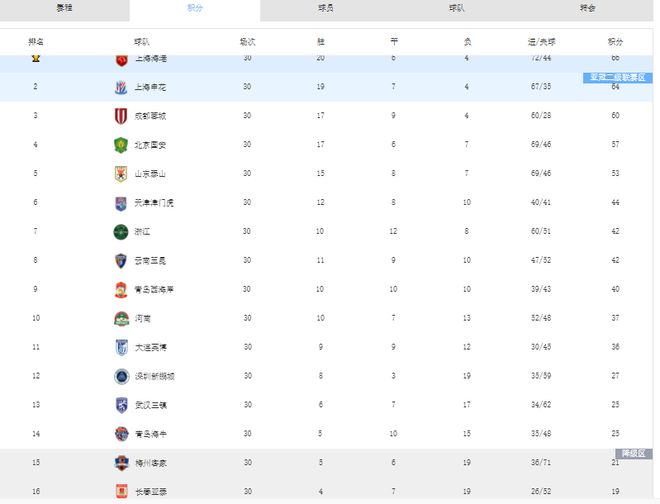
Task: Select the Dalian Yingbo (大连英博) crest icon
Action: point(121,348)
